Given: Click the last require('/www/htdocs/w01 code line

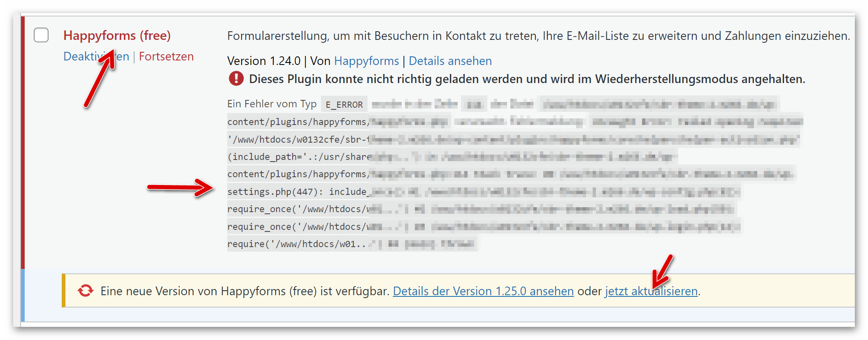Looking at the screenshot, I should click(x=297, y=244).
